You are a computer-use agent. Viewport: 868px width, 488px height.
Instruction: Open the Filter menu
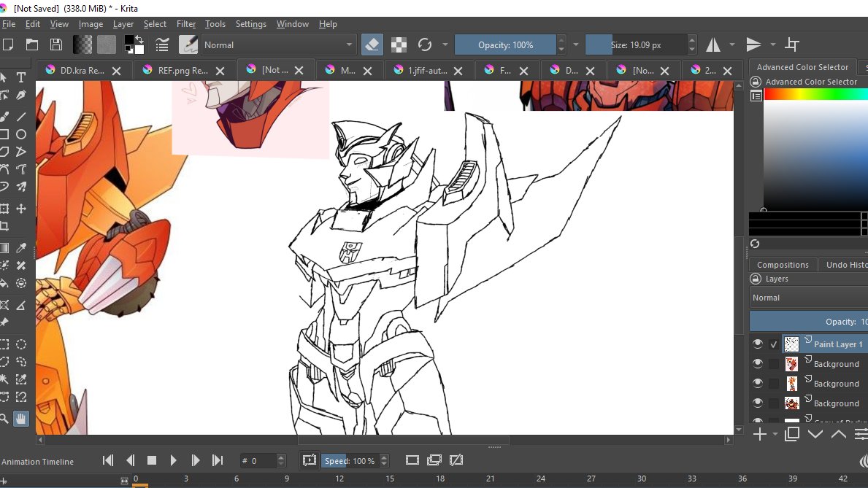[186, 24]
